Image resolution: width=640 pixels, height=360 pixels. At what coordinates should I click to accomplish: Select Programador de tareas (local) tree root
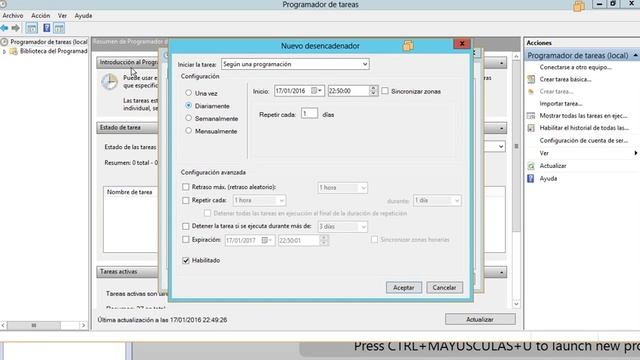pyautogui.click(x=49, y=42)
